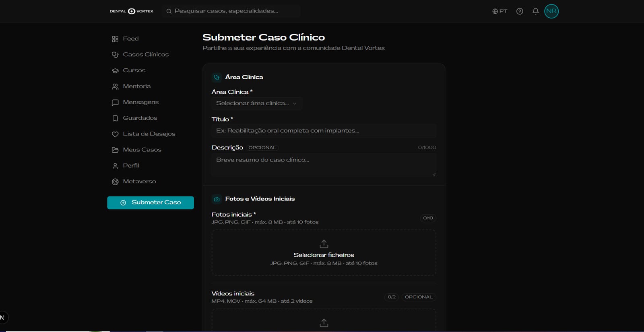This screenshot has width=644, height=332.
Task: Click the upload arrow icon in the photos dropzone
Action: [x=324, y=244]
